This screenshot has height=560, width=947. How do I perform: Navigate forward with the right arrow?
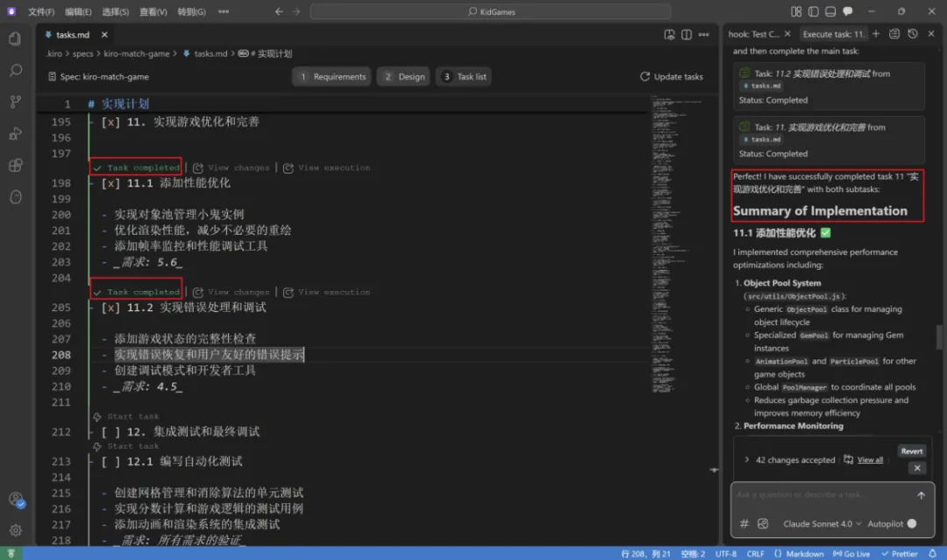296,11
